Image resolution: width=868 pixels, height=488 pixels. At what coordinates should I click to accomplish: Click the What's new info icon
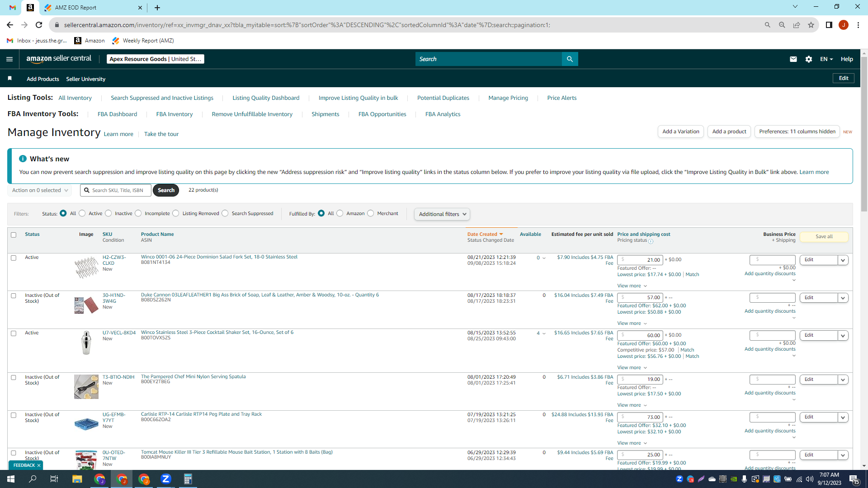(23, 159)
